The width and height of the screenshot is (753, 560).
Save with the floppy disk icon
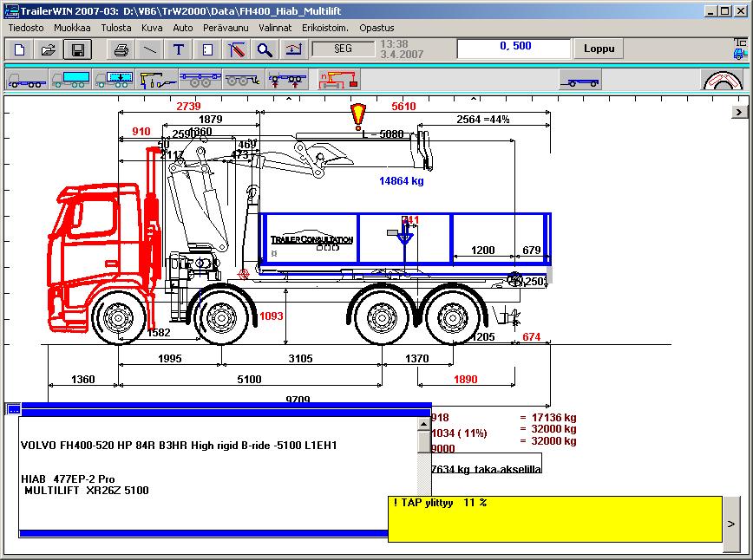[x=78, y=49]
